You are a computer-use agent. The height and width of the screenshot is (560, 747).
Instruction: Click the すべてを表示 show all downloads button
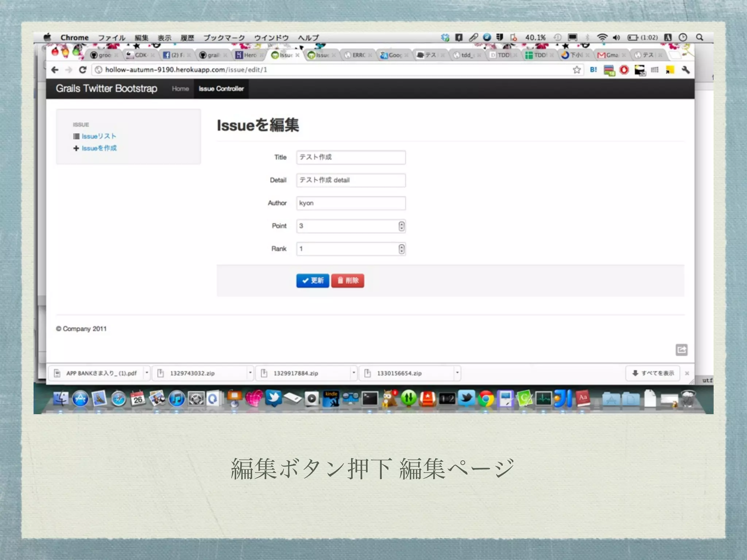click(653, 373)
